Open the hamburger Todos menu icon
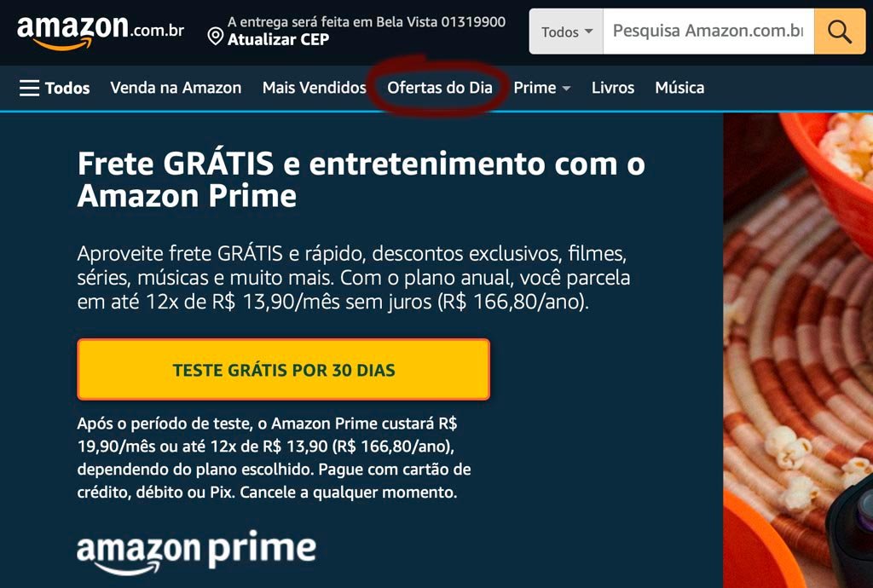 tap(30, 88)
